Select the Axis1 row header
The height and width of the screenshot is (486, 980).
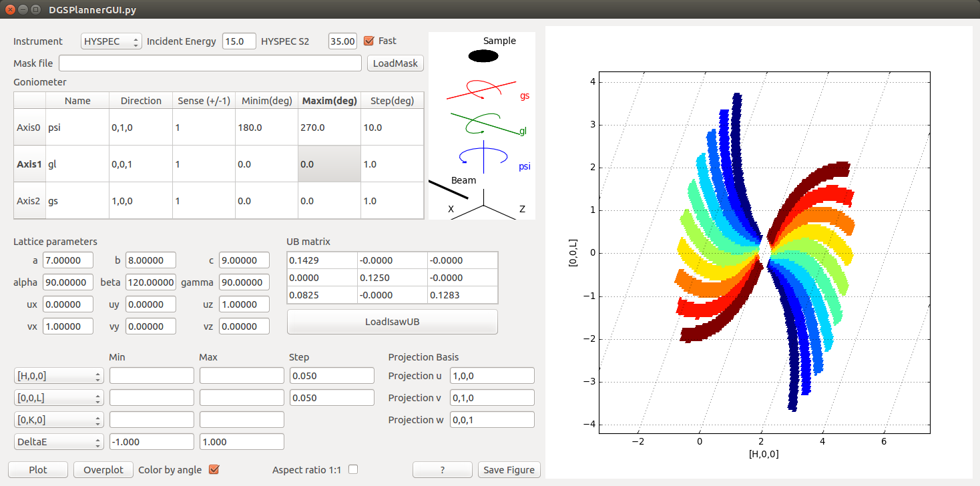[29, 164]
